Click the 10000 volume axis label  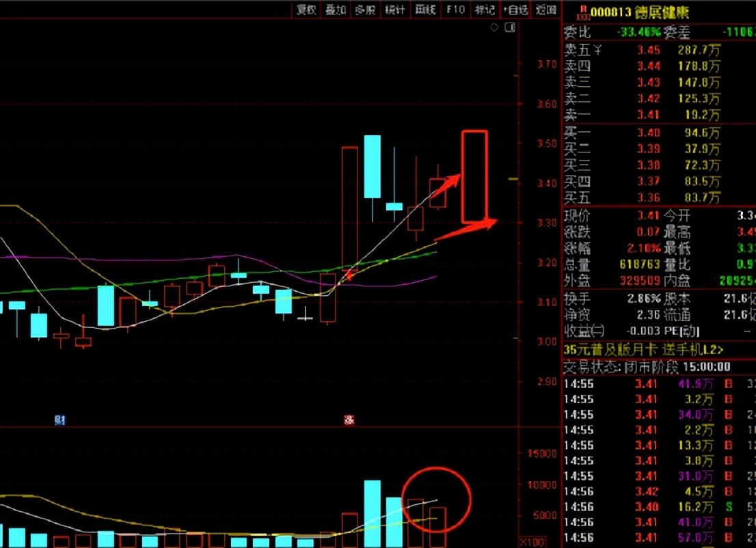point(542,485)
